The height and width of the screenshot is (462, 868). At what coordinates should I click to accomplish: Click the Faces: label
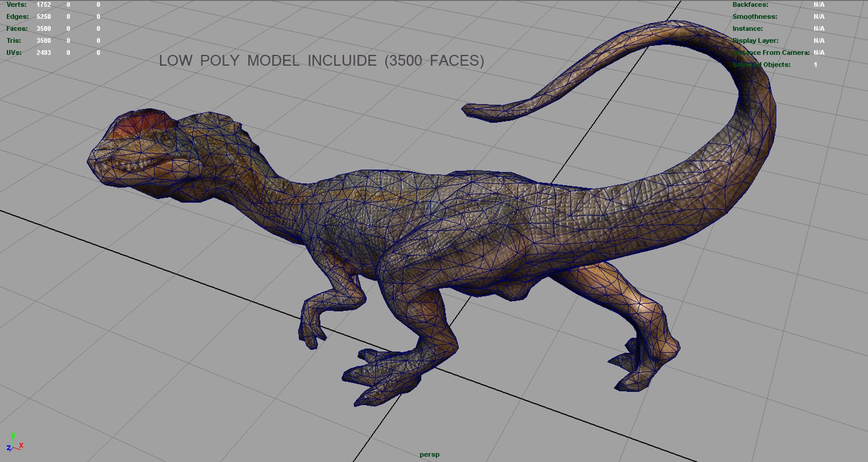pyautogui.click(x=17, y=28)
